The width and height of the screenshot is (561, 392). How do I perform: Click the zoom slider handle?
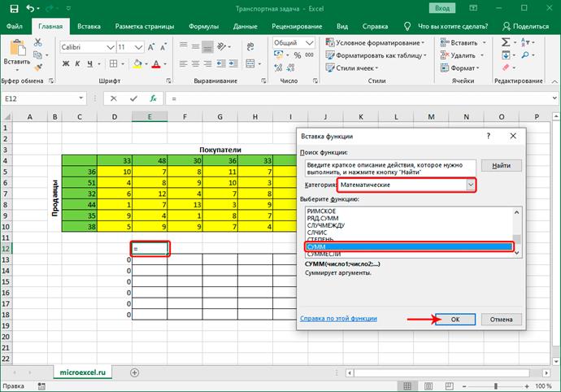click(x=495, y=386)
